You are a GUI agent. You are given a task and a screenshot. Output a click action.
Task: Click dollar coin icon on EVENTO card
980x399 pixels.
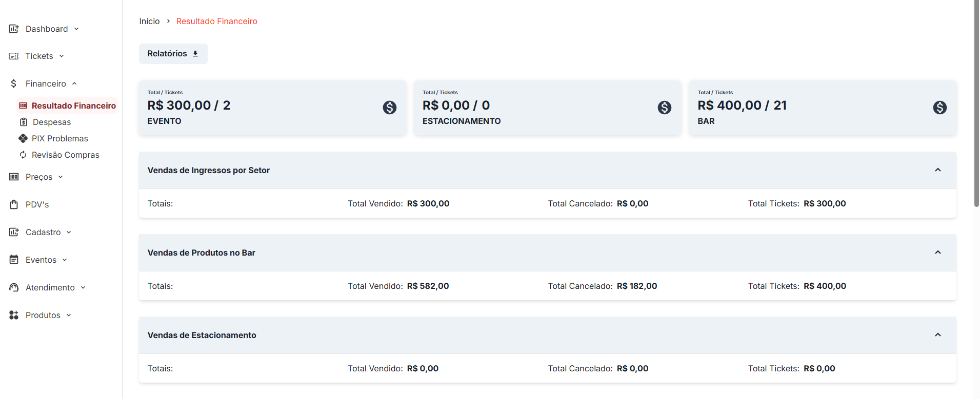click(390, 108)
